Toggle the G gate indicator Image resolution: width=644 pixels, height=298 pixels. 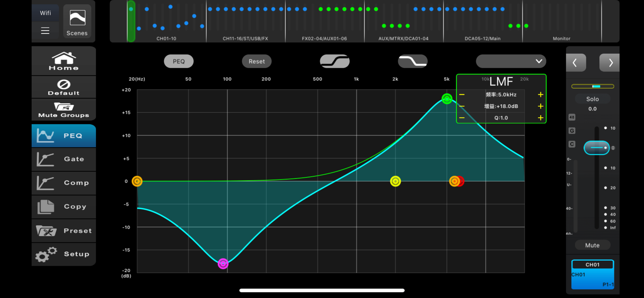572,131
